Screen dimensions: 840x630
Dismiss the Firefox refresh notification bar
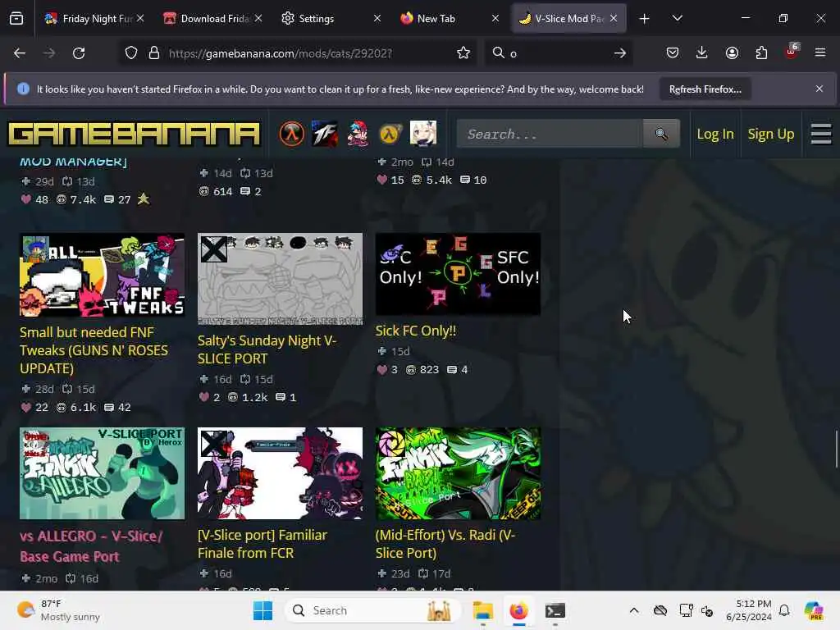pos(819,89)
